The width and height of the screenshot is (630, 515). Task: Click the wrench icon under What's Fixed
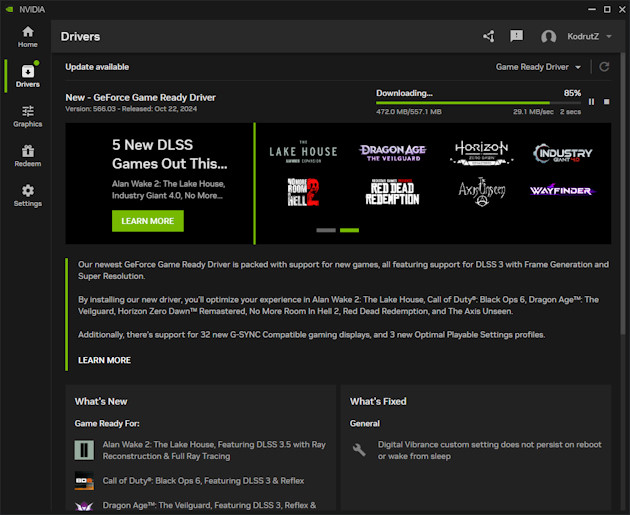point(359,450)
